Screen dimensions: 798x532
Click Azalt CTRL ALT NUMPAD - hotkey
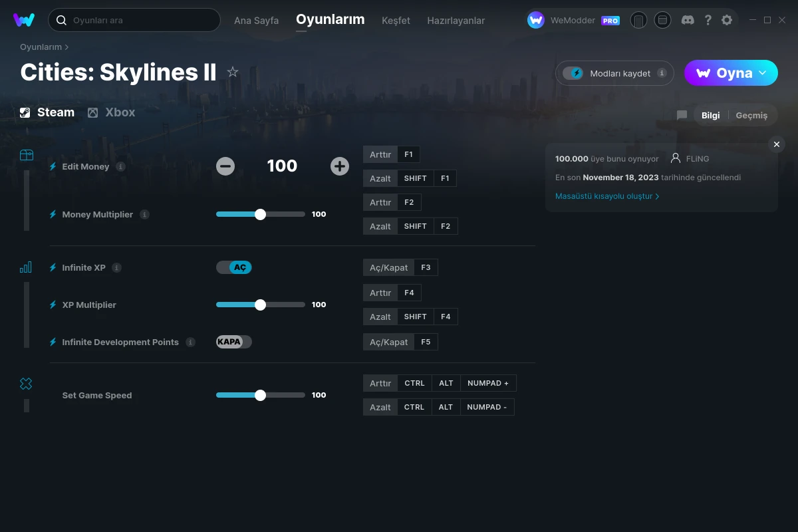click(x=439, y=407)
